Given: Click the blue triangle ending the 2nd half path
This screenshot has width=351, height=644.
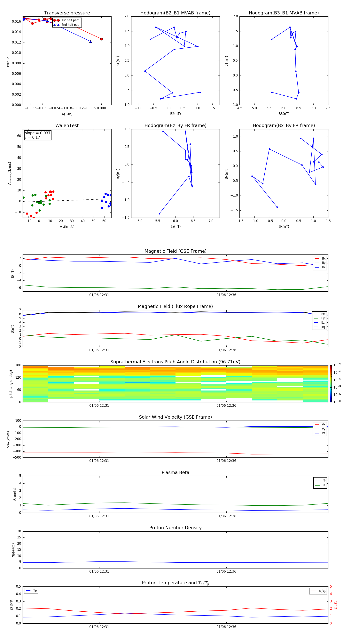Looking at the screenshot, I should tap(90, 42).
